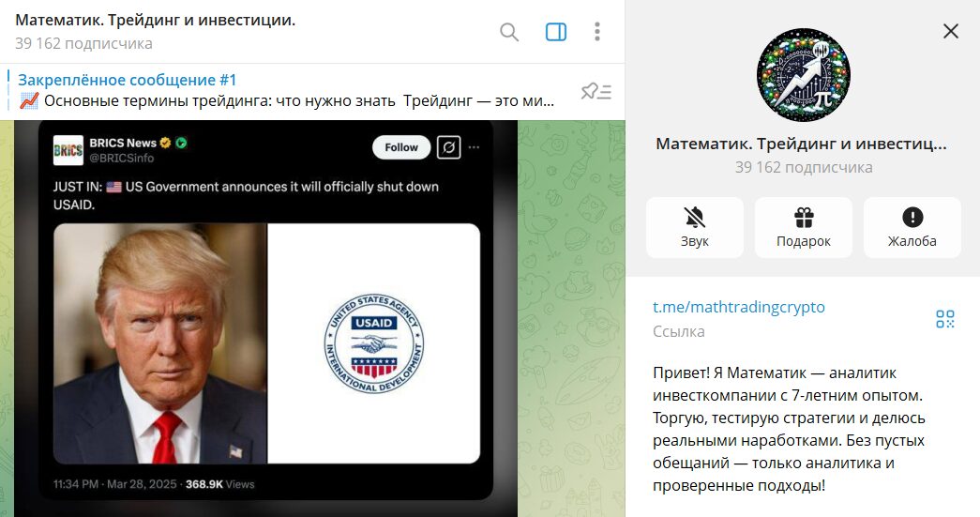
Task: Click the USAID logo image
Action: 374,343
